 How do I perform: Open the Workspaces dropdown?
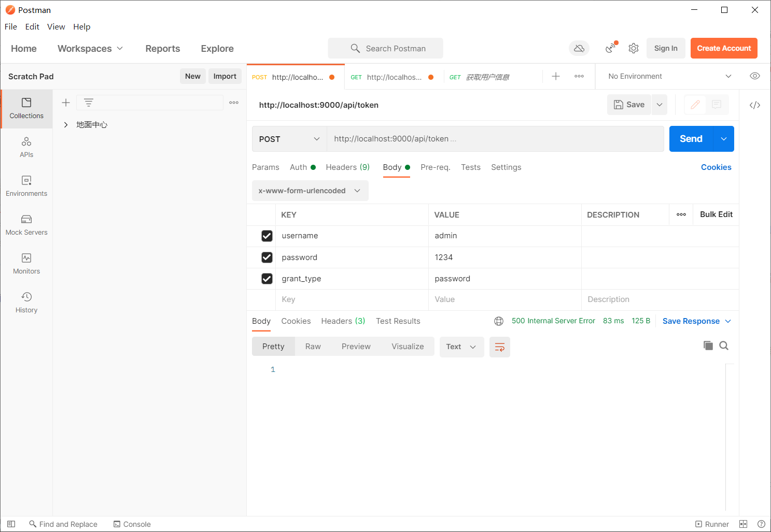point(90,49)
